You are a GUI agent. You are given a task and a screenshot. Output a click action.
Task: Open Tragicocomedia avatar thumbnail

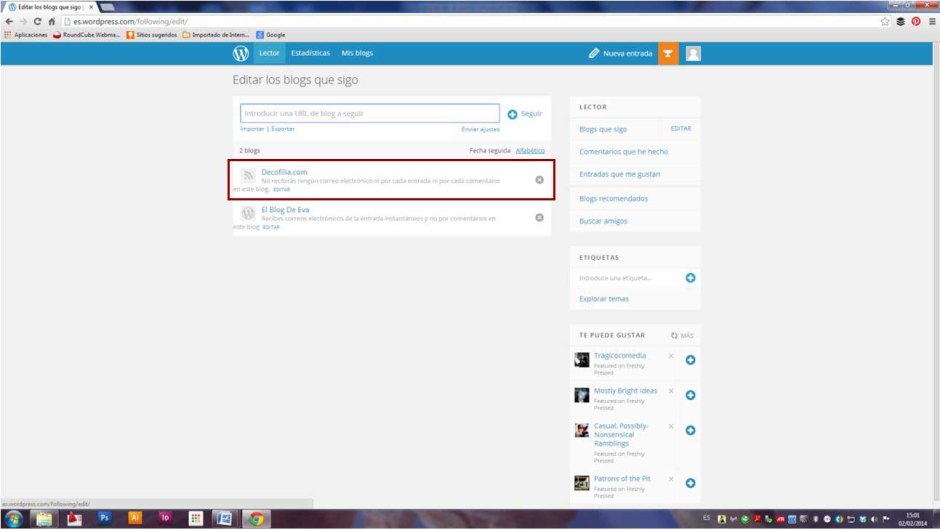click(582, 360)
